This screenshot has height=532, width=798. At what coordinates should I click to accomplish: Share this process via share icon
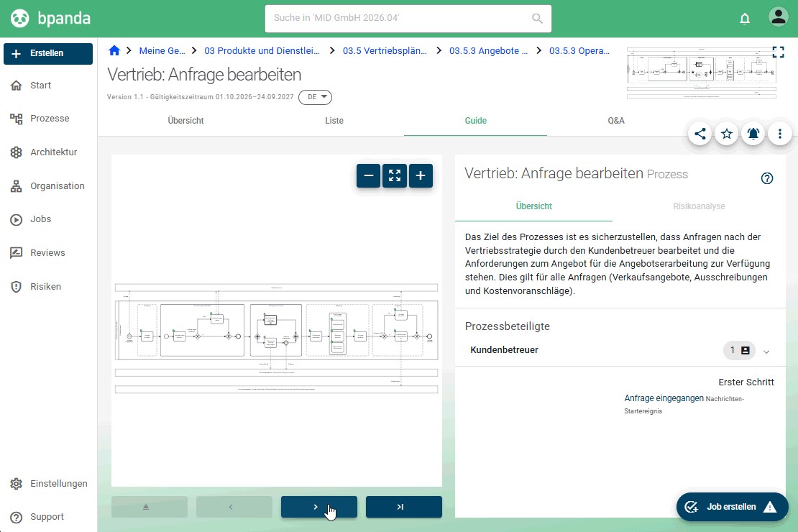[x=700, y=134]
